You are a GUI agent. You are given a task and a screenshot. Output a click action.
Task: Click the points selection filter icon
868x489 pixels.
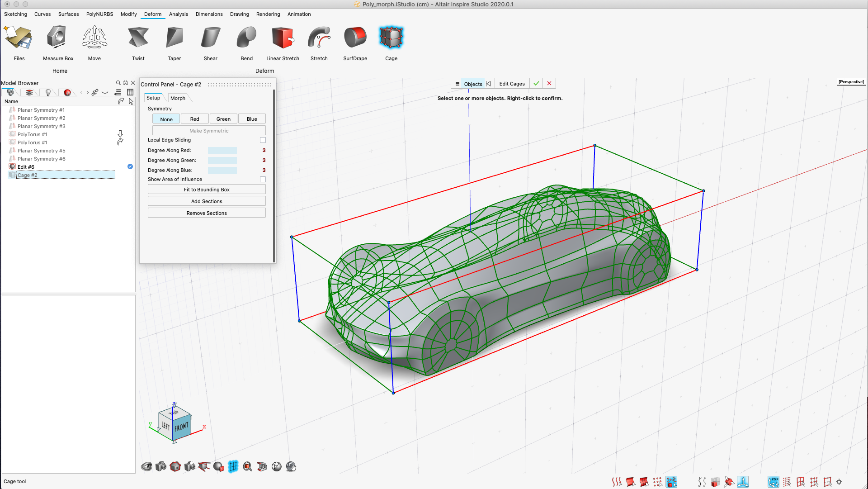[x=658, y=482]
